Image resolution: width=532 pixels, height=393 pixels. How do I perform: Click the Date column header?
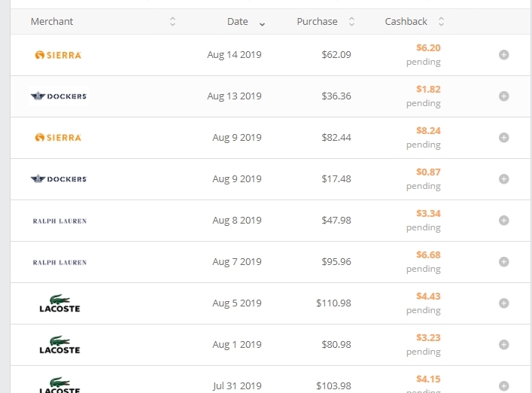(x=238, y=21)
